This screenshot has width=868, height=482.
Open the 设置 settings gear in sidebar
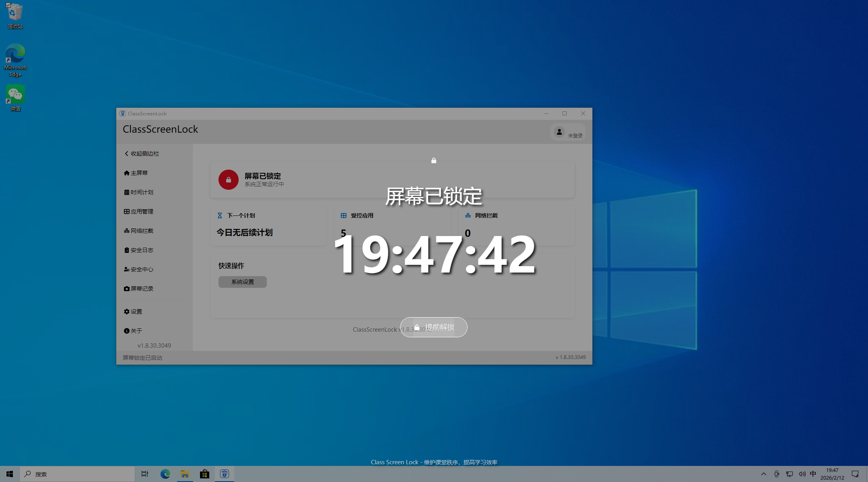click(x=136, y=311)
